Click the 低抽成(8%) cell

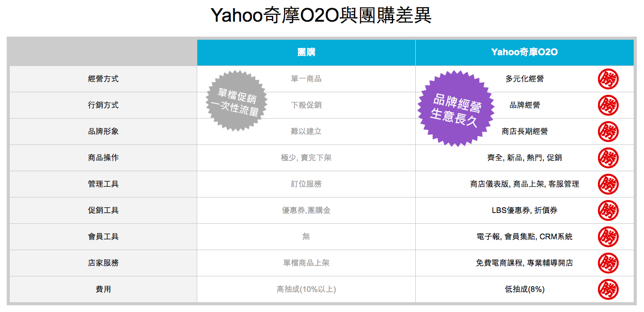[x=524, y=289]
